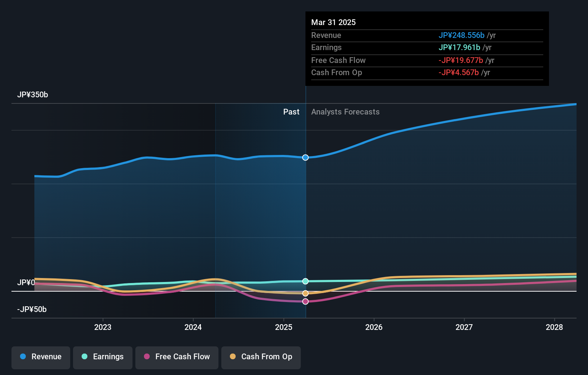588x375 pixels.
Task: Click the JP¥248.556b revenue value
Action: tap(462, 35)
